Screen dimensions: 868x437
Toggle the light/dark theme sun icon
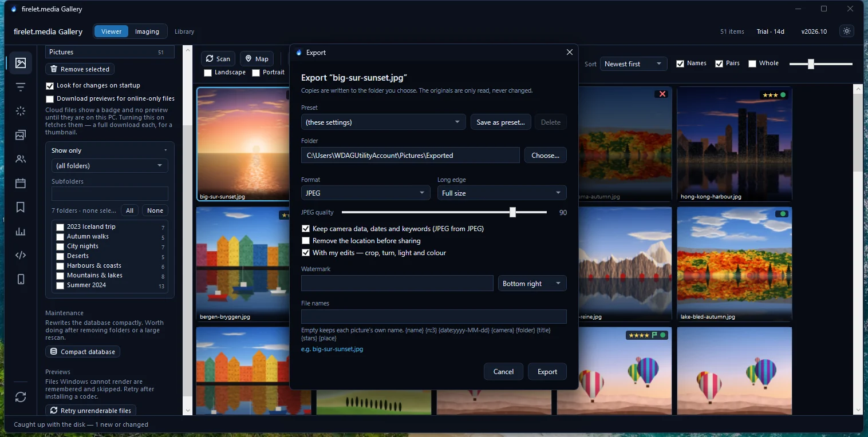[x=847, y=31]
